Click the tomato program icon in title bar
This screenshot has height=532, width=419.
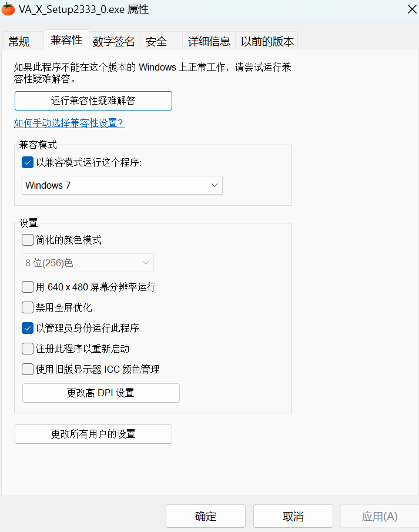point(8,9)
